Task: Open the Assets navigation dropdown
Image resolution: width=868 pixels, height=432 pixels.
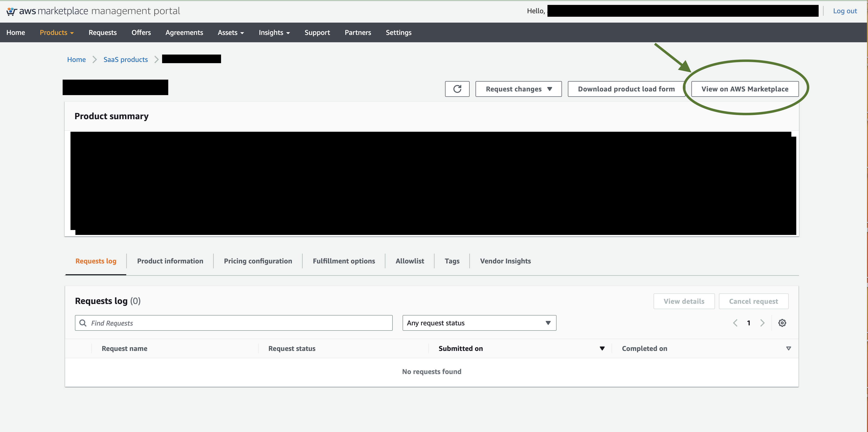Action: 230,32
